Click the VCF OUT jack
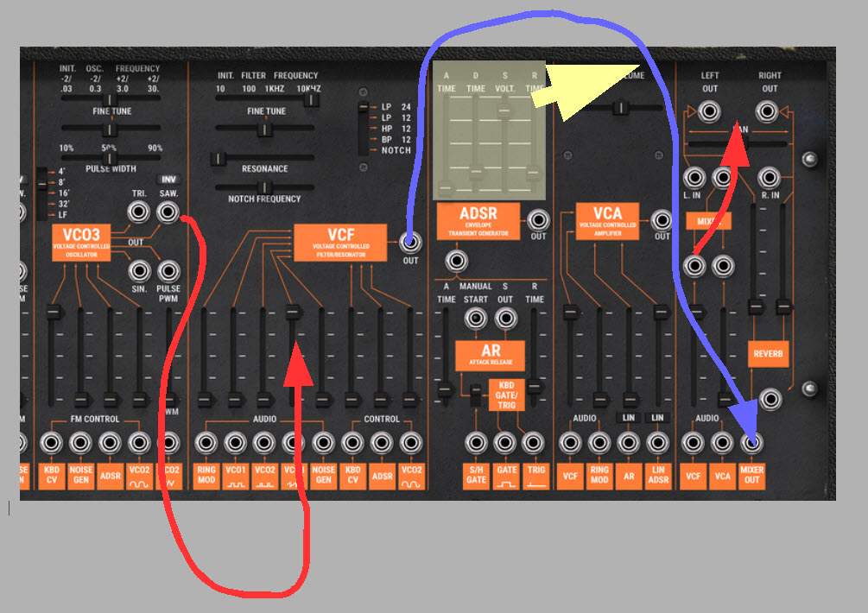Viewport: 868px width, 613px height. pyautogui.click(x=410, y=242)
